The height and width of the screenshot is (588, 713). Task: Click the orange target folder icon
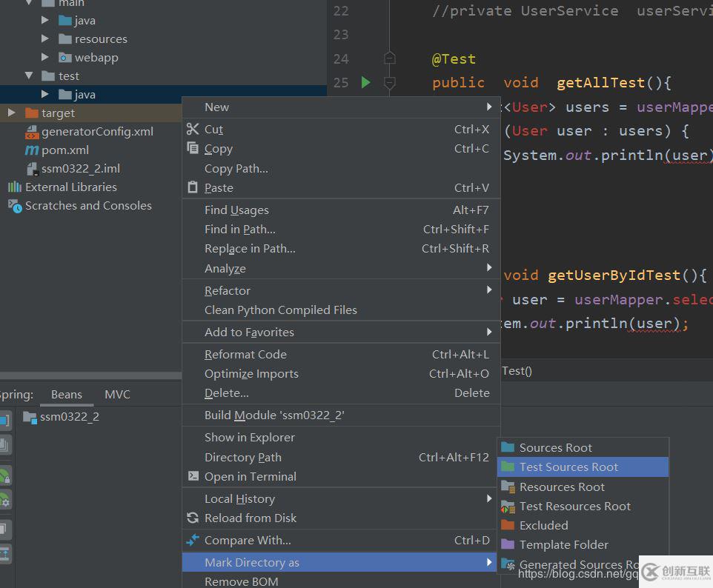pos(31,113)
